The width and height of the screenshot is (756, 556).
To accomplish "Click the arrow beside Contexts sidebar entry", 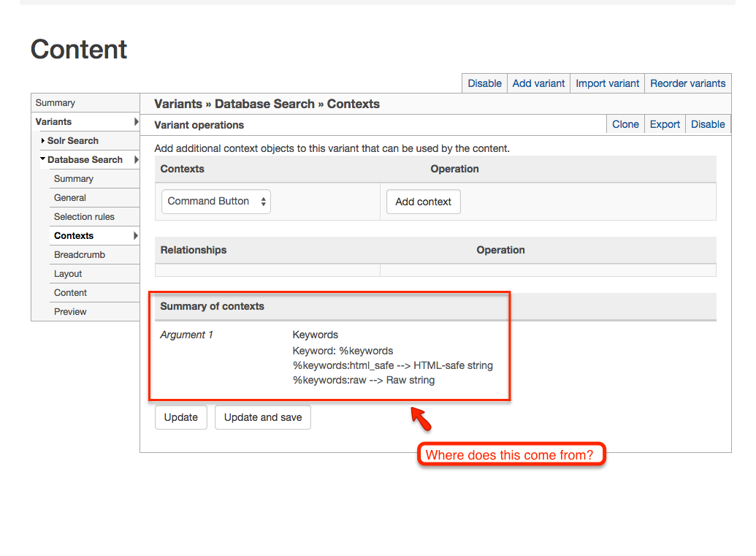I will tap(136, 235).
